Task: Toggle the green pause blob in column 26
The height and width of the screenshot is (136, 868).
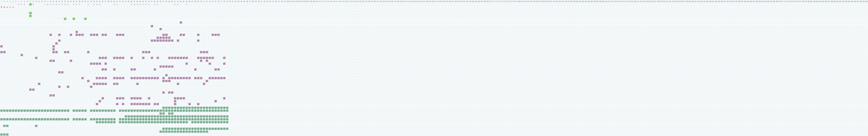Action: [74, 19]
